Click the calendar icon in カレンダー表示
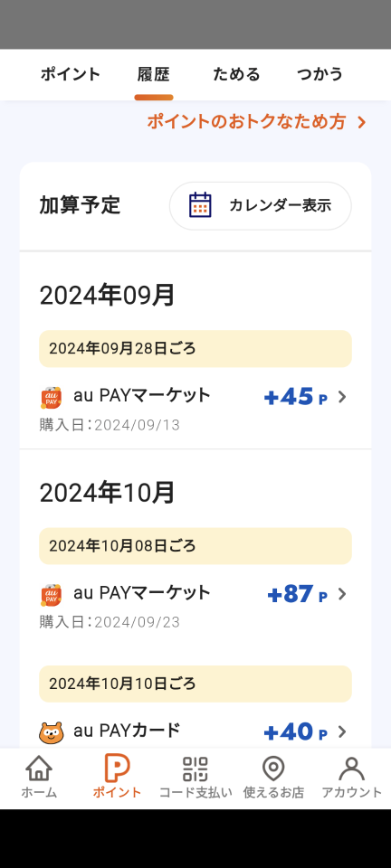Screen dimensions: 391x868 (x=200, y=205)
